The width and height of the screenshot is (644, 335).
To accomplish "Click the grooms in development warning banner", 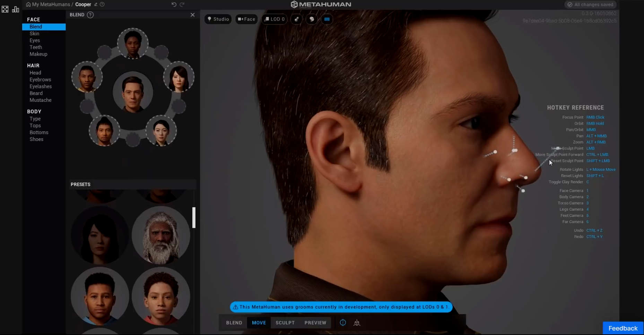I will (341, 307).
